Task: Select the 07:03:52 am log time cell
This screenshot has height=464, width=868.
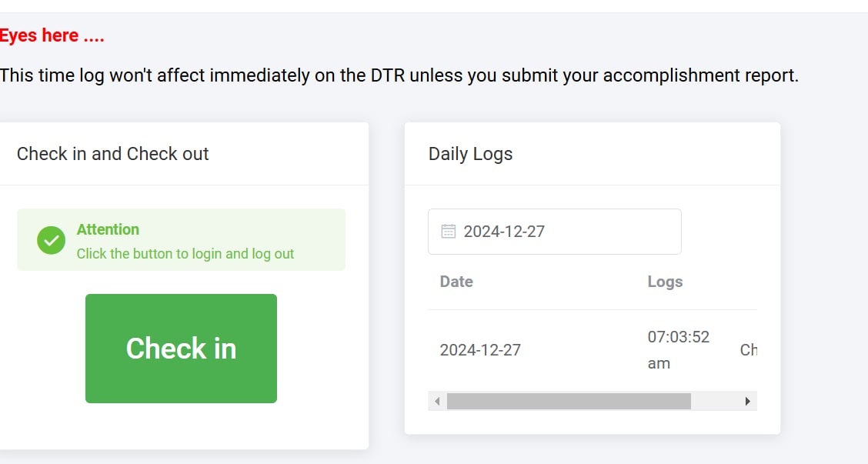Action: click(678, 350)
